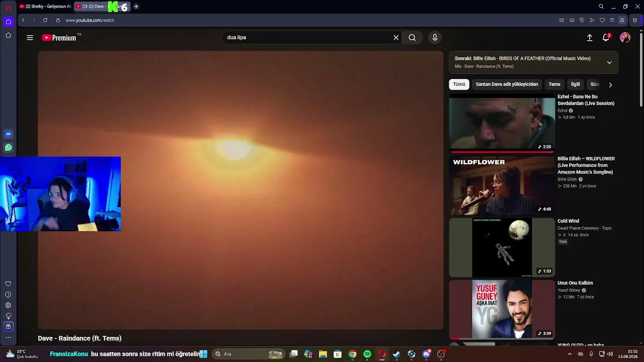
Task: Open the Opera menu logo
Action: tap(8, 8)
